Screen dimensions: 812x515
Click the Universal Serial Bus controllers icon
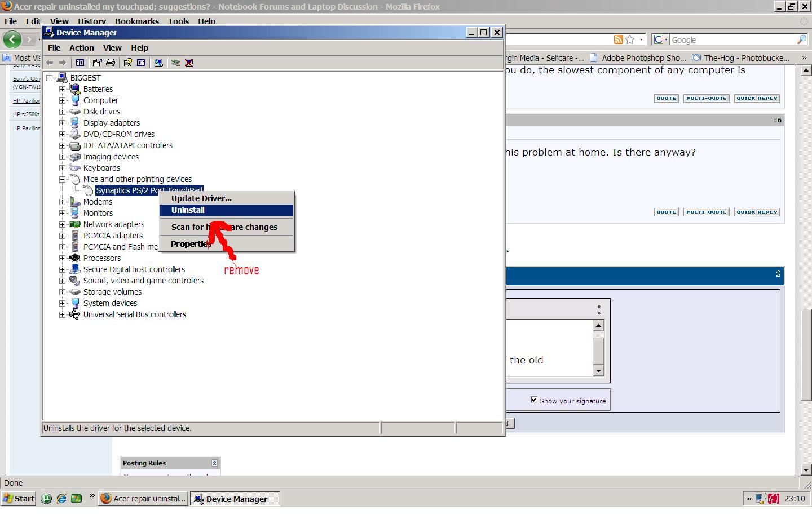coord(75,314)
